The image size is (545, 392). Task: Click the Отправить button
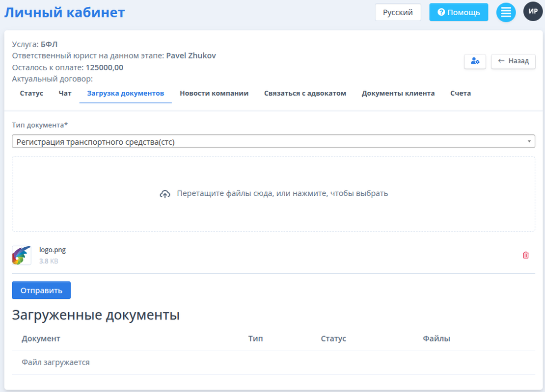tap(41, 290)
